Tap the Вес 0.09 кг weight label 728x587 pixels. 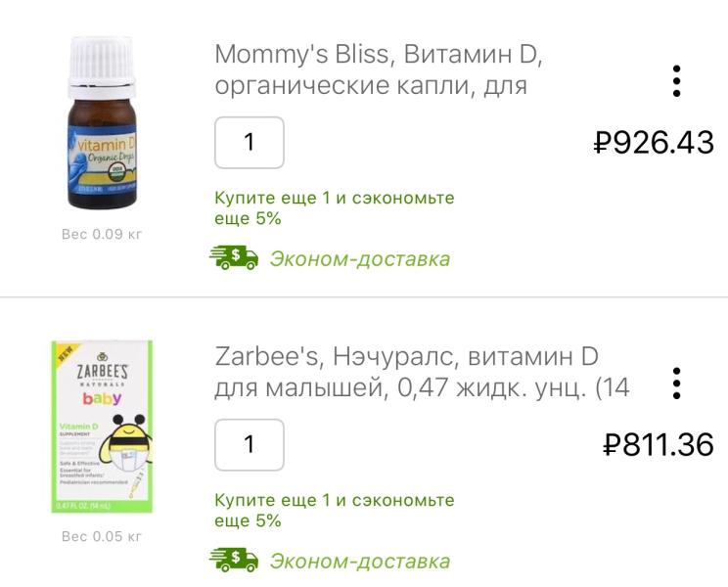tap(102, 234)
